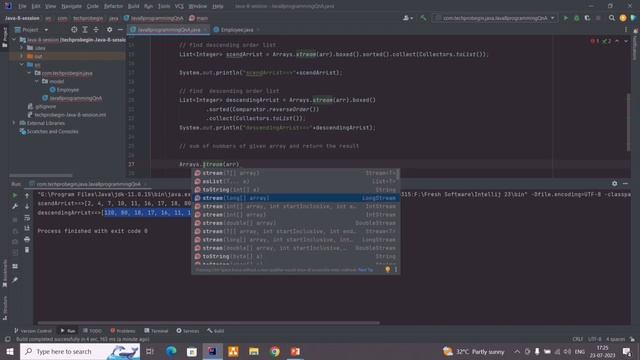Image resolution: width=640 pixels, height=360 pixels.
Task: Open the Terminal tool window tab
Action: pos(156,331)
